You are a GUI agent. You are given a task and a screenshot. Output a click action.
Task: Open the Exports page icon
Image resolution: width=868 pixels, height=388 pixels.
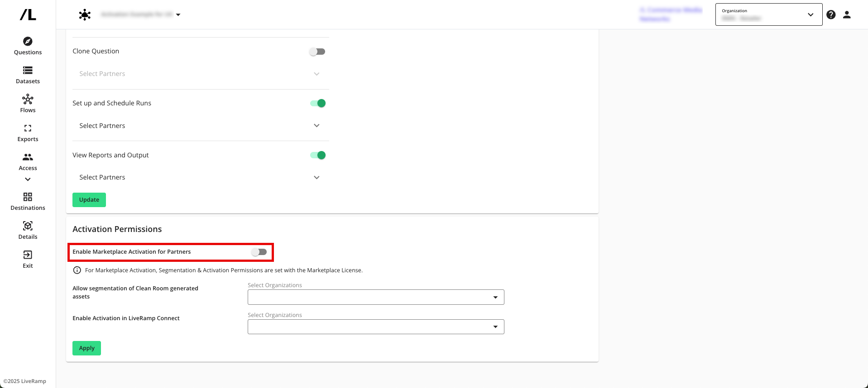(x=28, y=128)
